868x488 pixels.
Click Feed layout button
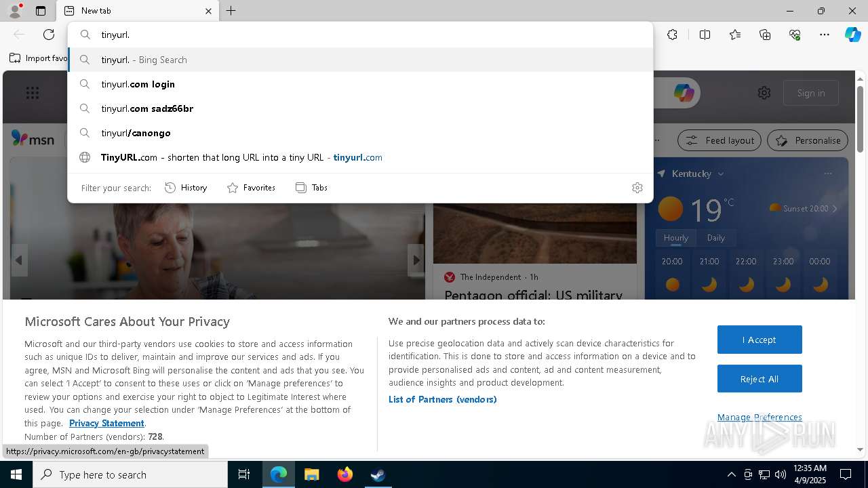coord(720,140)
